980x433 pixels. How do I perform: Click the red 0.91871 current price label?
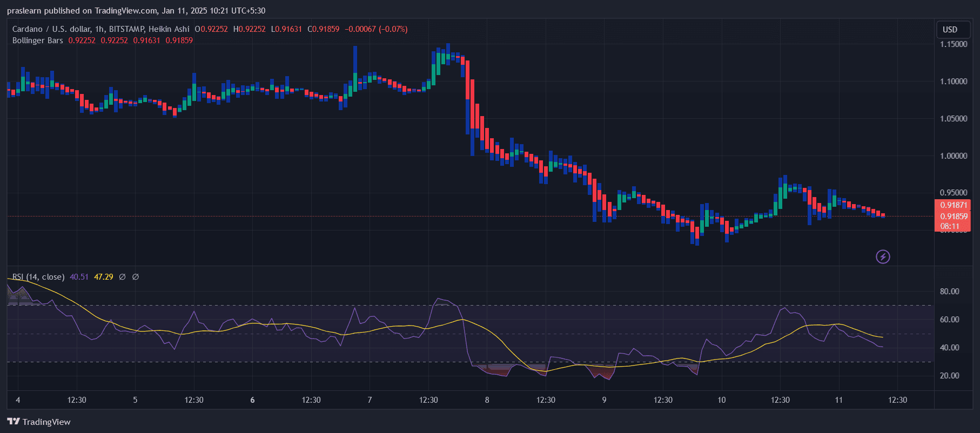tap(953, 205)
